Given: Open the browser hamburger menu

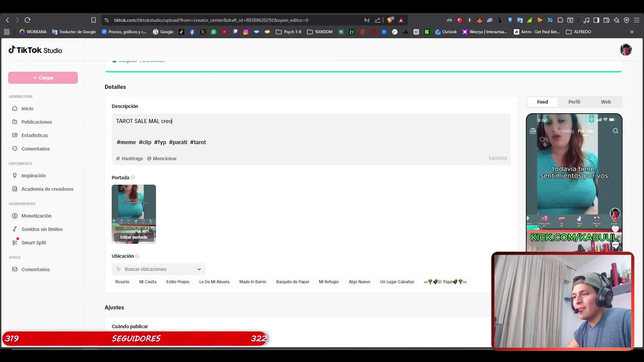Looking at the screenshot, I should click(x=636, y=20).
